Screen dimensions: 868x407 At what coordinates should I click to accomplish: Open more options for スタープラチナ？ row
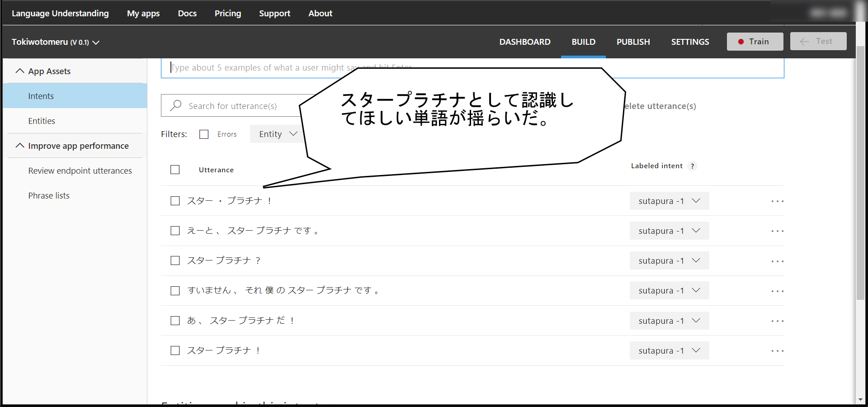(778, 261)
